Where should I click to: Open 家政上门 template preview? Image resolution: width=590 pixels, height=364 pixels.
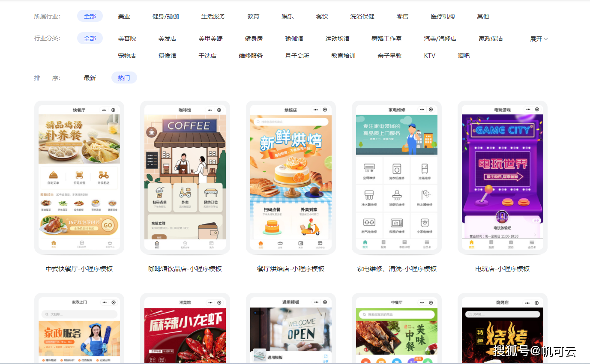pos(79,328)
